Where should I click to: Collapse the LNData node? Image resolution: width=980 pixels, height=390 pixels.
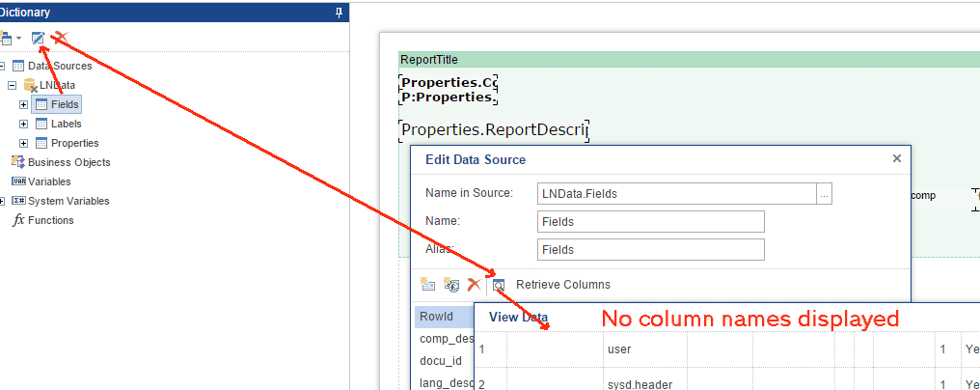coord(12,85)
